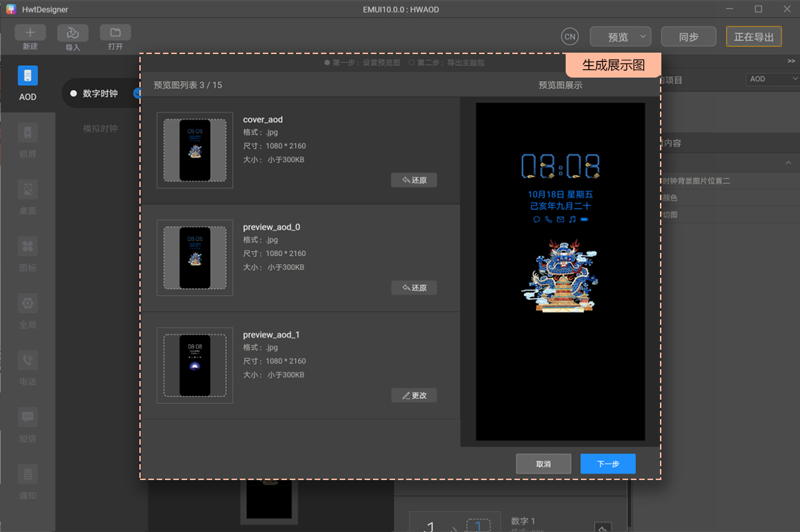Open the 通知 notifications module

click(28, 483)
